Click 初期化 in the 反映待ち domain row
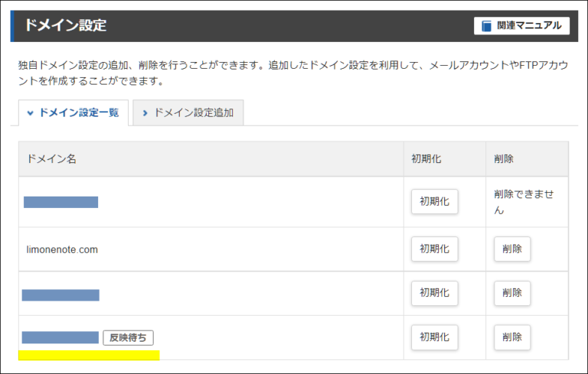This screenshot has height=374, width=588. coord(434,337)
